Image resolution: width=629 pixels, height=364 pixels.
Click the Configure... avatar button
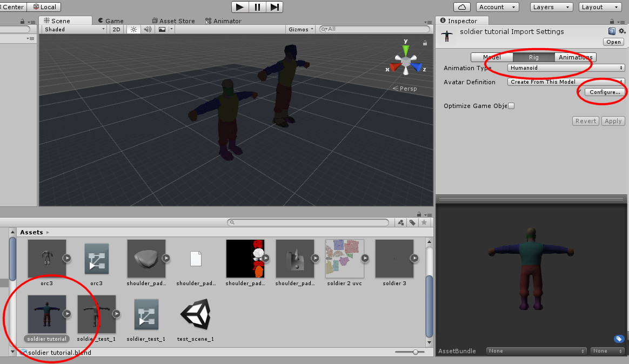pos(605,92)
